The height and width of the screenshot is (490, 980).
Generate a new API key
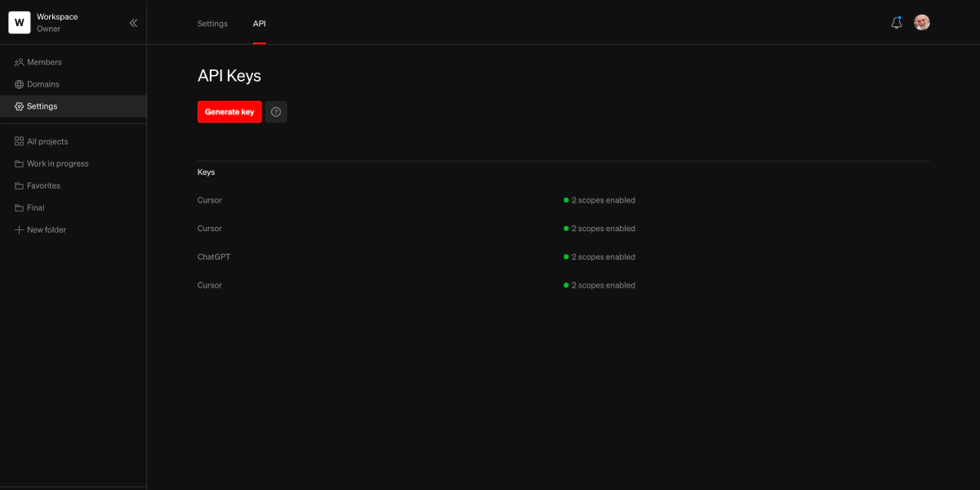[229, 112]
